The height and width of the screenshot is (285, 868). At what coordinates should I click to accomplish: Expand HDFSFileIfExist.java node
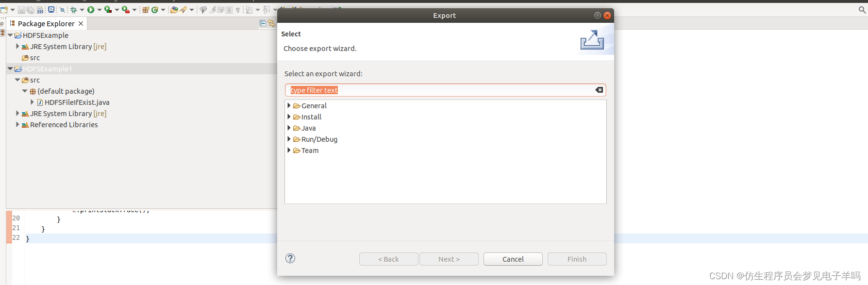[32, 102]
